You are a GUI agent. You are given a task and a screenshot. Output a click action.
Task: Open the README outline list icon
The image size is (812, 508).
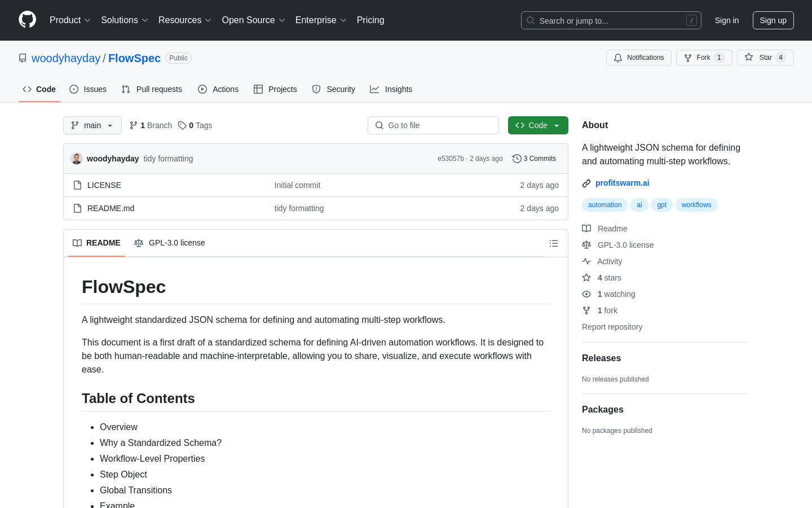click(554, 243)
